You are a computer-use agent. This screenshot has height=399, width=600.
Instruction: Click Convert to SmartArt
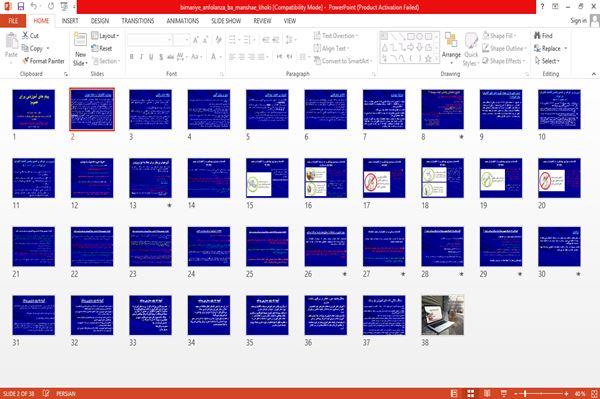coord(342,61)
